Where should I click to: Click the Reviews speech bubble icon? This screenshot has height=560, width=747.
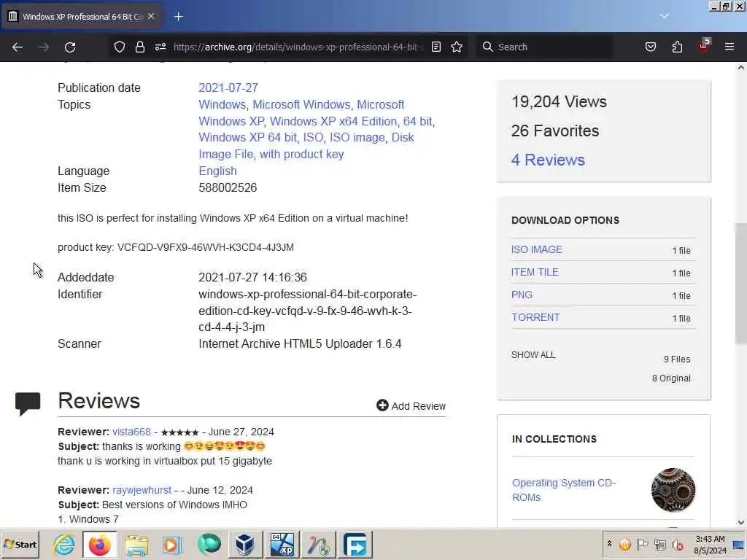[x=28, y=404]
